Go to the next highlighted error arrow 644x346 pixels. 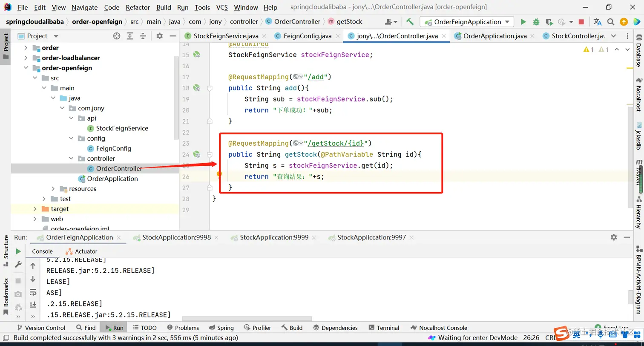627,50
